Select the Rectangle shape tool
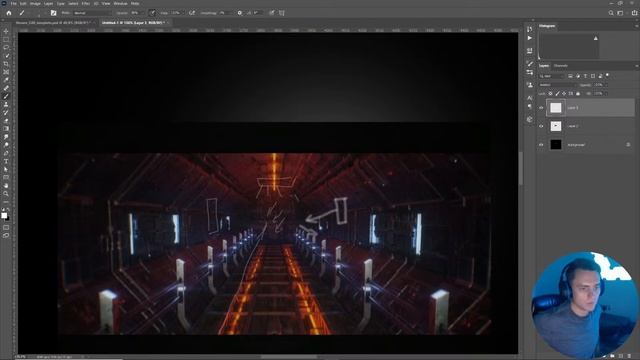This screenshot has height=360, width=640. tap(6, 178)
